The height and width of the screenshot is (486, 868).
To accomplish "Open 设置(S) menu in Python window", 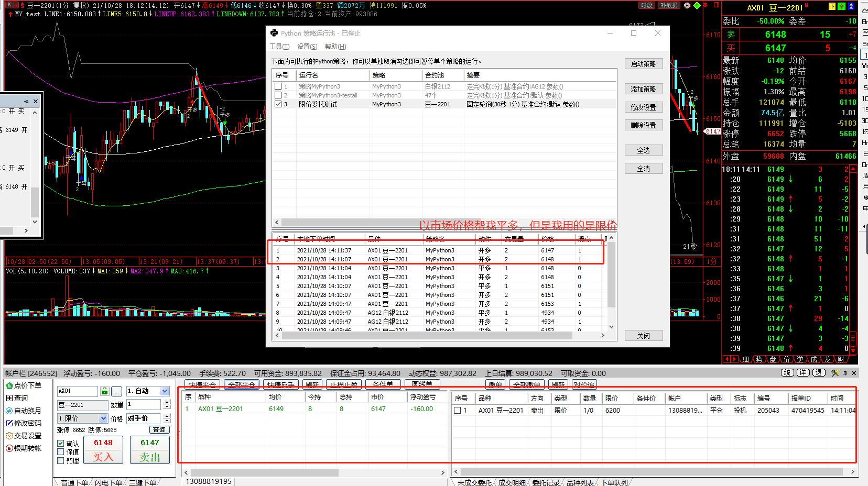I will coord(307,47).
